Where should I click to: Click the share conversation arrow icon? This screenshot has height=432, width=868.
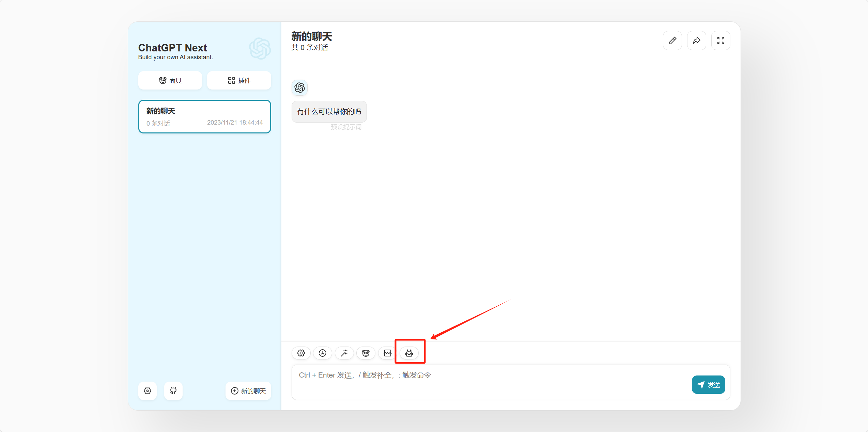696,41
